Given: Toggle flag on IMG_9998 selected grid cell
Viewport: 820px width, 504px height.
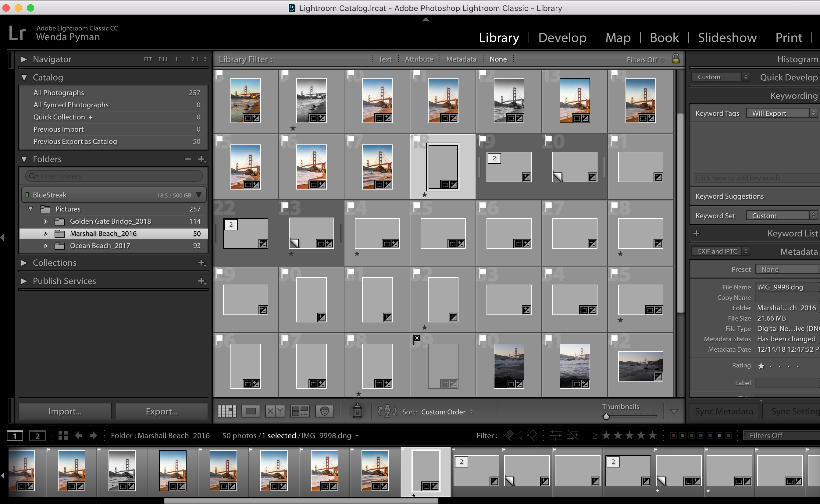Looking at the screenshot, I should point(416,139).
